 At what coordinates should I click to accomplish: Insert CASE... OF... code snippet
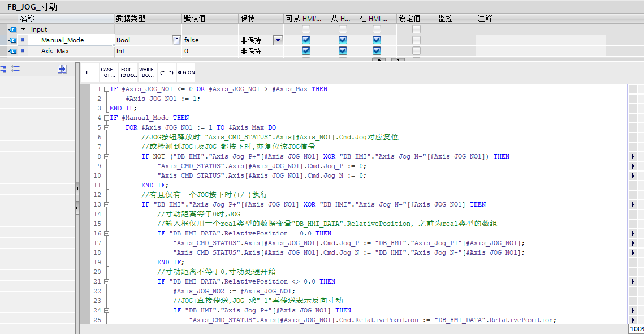coord(109,72)
